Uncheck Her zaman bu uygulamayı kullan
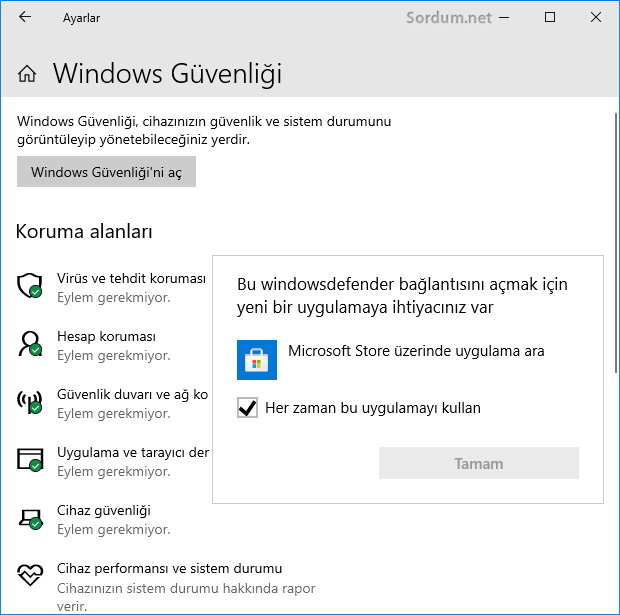This screenshot has height=615, width=620. coord(248,407)
